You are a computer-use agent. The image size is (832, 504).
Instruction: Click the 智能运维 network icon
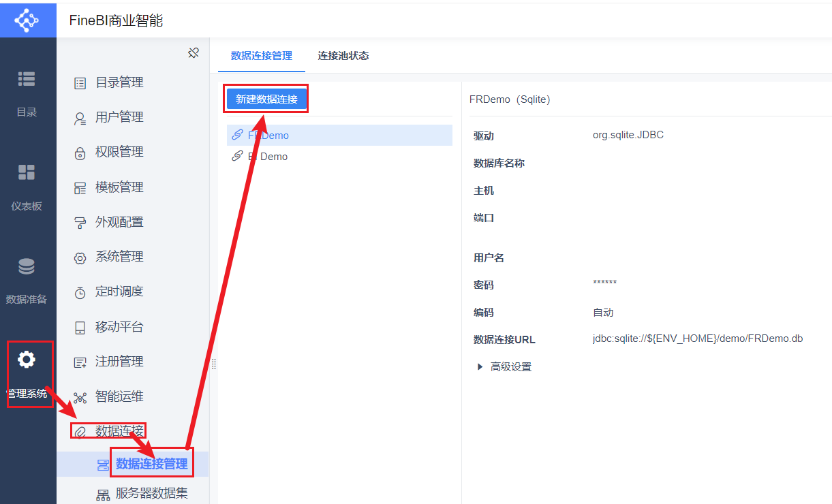pyautogui.click(x=80, y=397)
